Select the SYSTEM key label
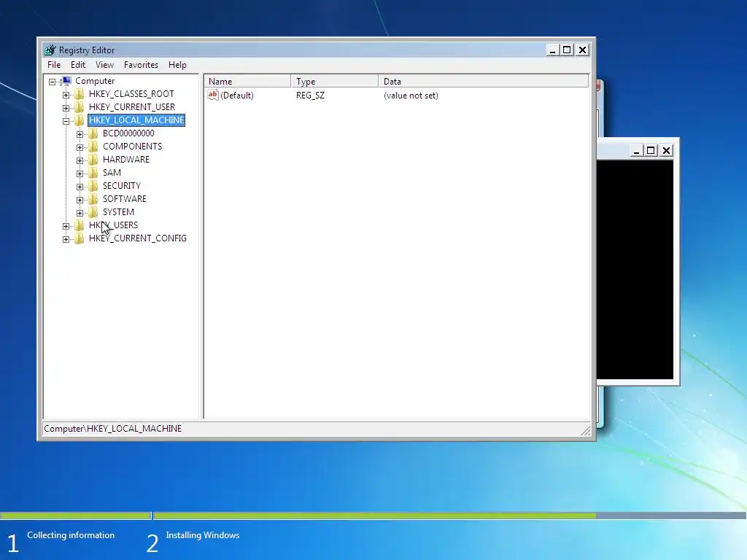Screen dimensions: 747x560 (119, 211)
